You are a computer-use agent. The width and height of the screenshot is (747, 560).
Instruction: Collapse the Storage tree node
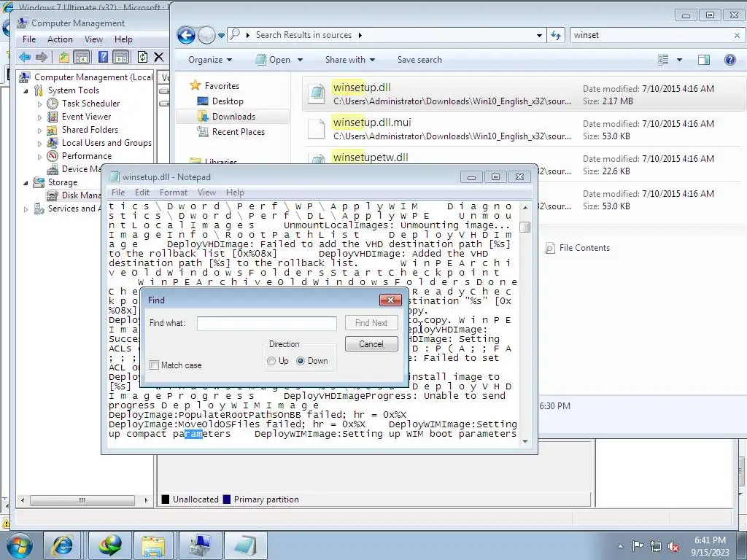coord(26,182)
